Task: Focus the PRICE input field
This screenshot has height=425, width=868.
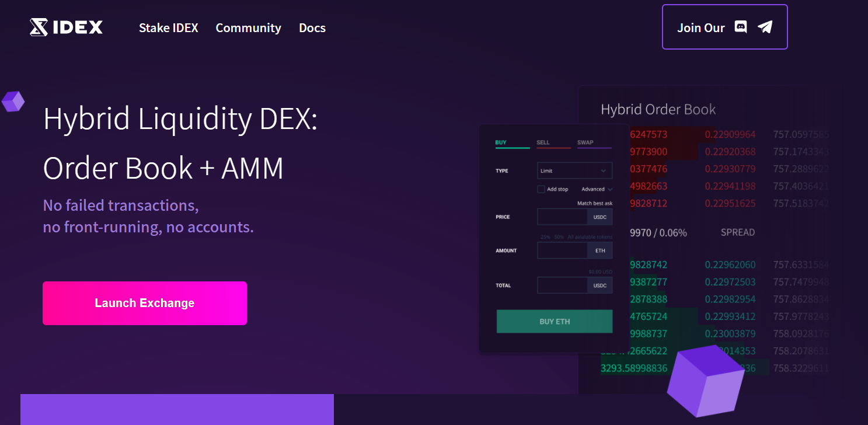Action: click(x=562, y=217)
